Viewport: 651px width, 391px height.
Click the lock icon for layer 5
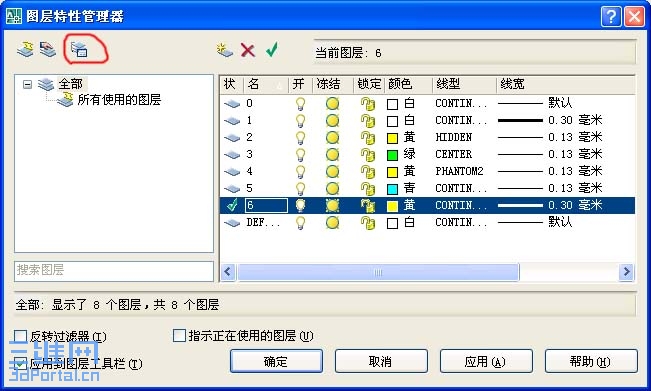click(x=367, y=189)
